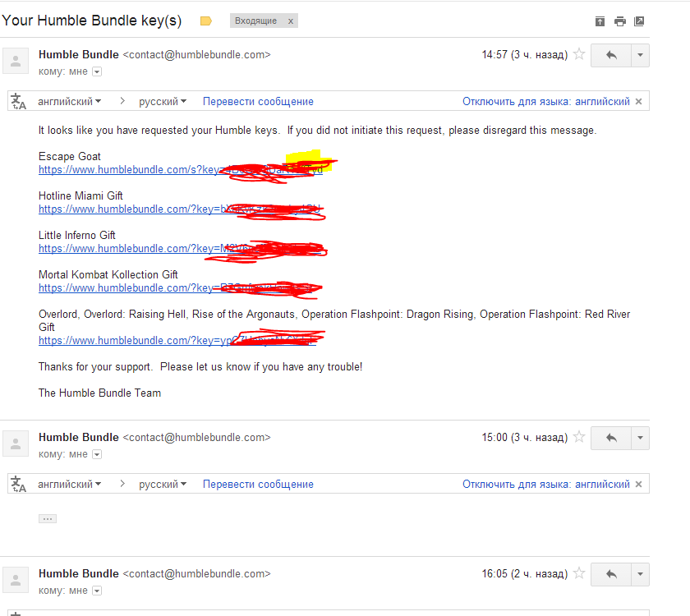690x616 pixels.
Task: Dismiss the translation bar of the 15:00 message
Action: click(639, 485)
